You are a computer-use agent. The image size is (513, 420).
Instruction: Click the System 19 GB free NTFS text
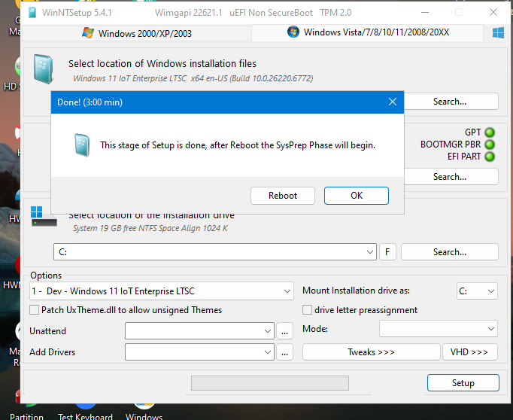(x=150, y=228)
